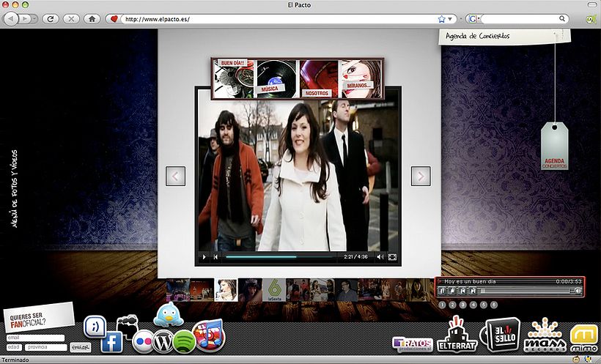Select track number 1
Viewport: 601px width, 364px height.
[x=442, y=305]
